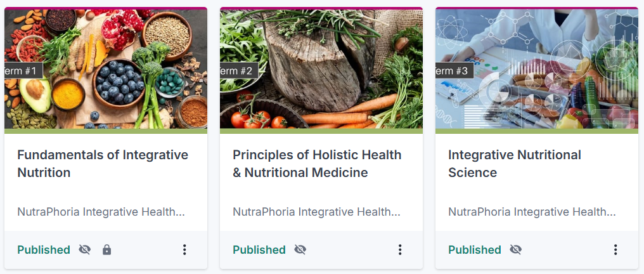Toggle visibility eye on Fundamentals of Integrative Nutrition

84,250
